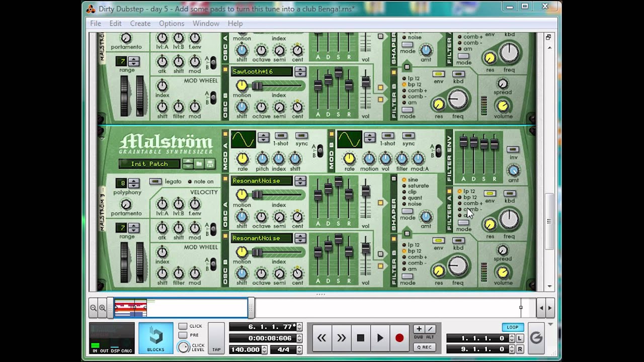Toggle the Filter A kbd button in Init Patch Malström
644x362 pixels.
coord(510,194)
